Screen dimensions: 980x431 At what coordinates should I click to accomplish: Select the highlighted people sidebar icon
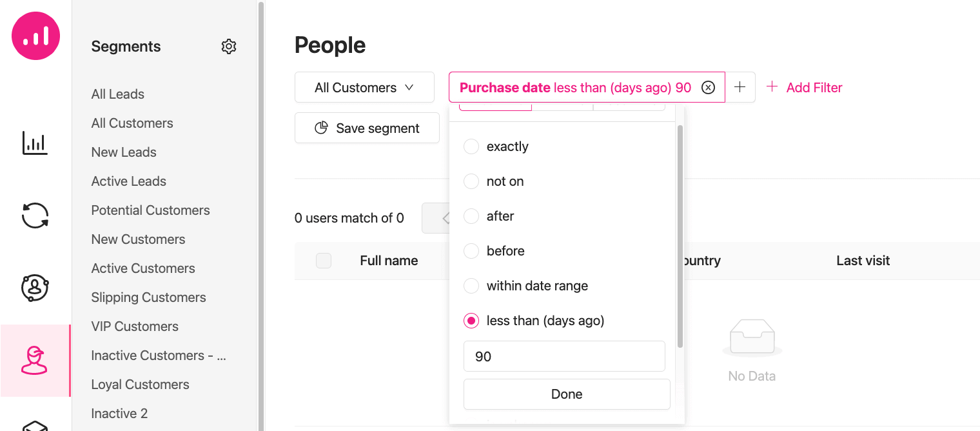[x=35, y=360]
